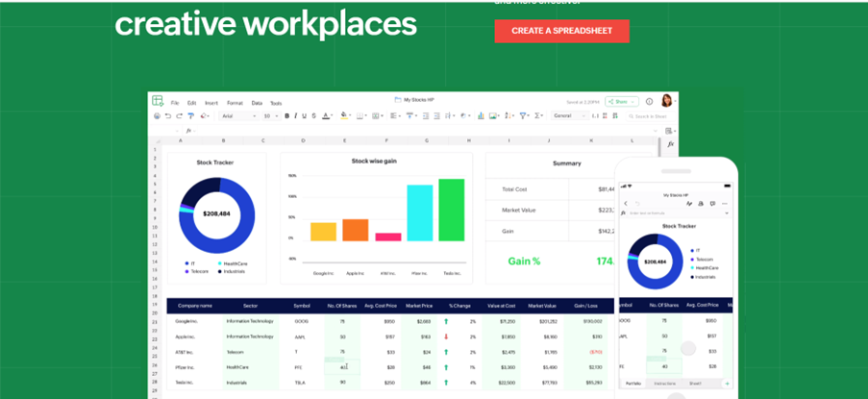
Task: Click the Redo arrow icon
Action: coord(180,115)
